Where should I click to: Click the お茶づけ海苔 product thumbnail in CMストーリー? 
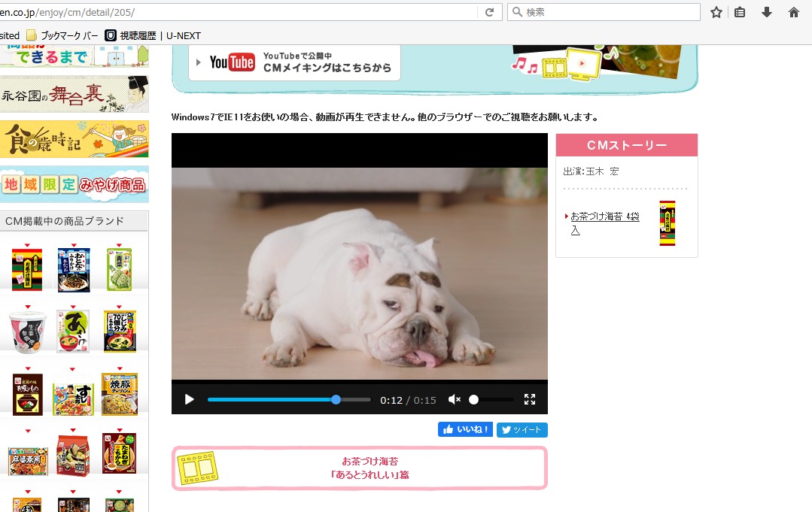668,223
